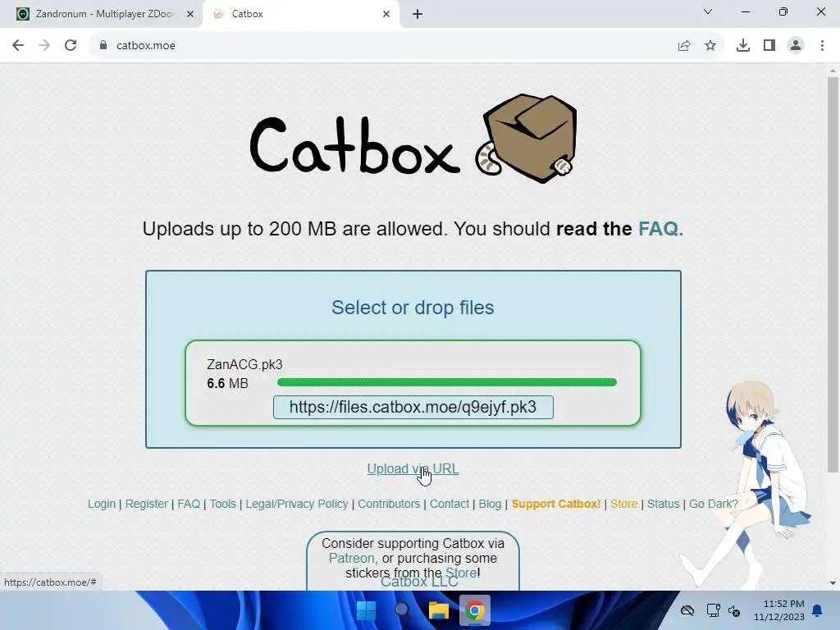
Task: Click the ZanACG.pk3 file name
Action: [x=244, y=364]
